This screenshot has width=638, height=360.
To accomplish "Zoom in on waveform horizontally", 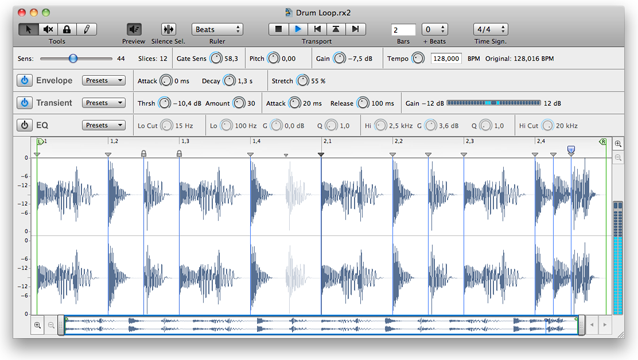I will 37,325.
